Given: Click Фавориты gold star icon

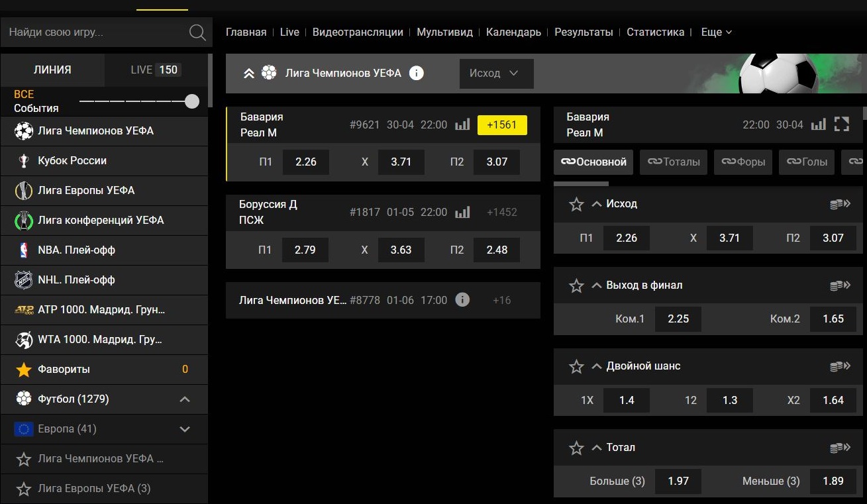Looking at the screenshot, I should [24, 369].
